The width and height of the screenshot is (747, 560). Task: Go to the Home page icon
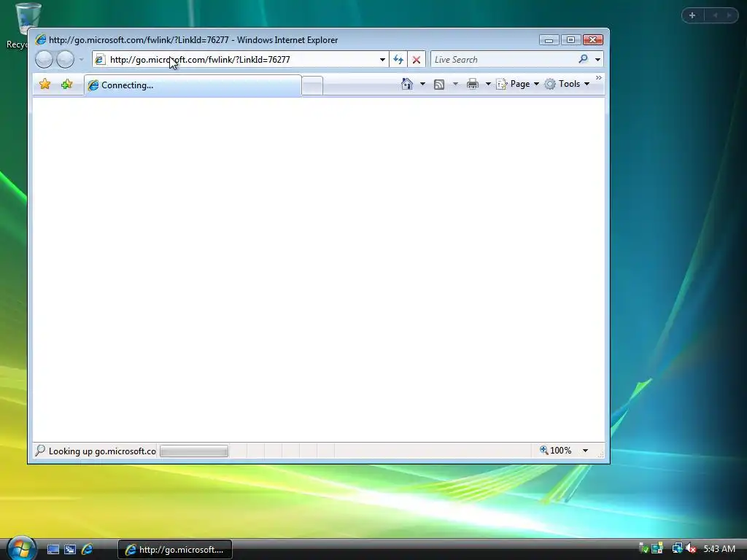click(x=407, y=84)
